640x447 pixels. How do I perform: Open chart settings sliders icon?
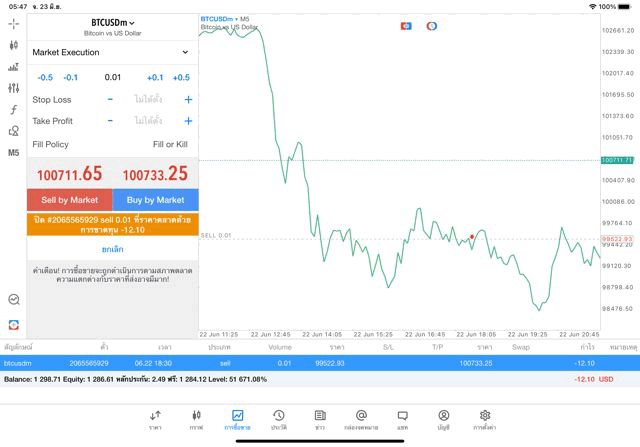tap(14, 88)
